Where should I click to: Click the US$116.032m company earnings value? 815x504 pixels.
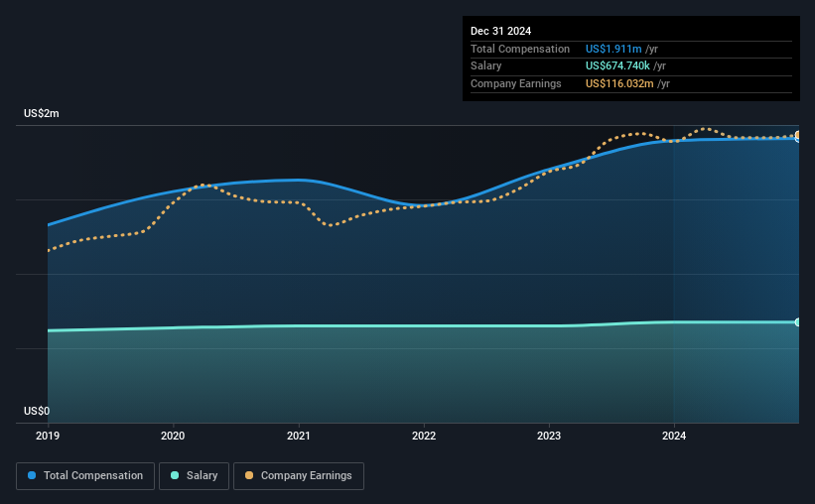(x=619, y=83)
